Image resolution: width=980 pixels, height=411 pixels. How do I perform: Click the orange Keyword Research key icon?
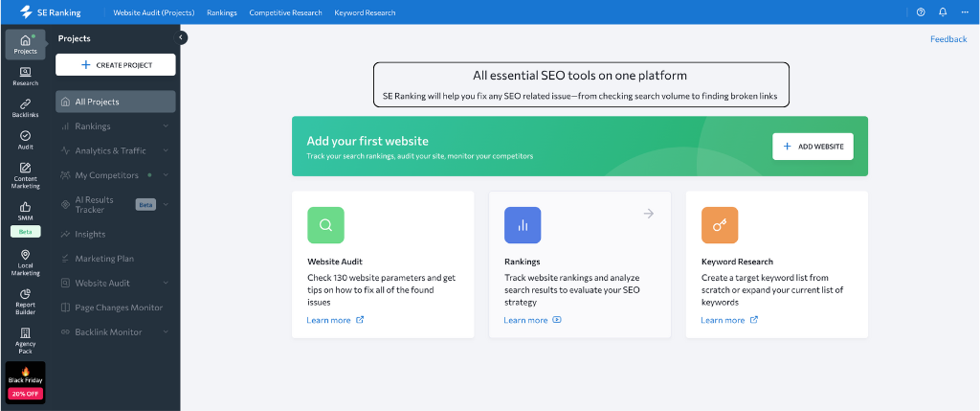click(720, 225)
